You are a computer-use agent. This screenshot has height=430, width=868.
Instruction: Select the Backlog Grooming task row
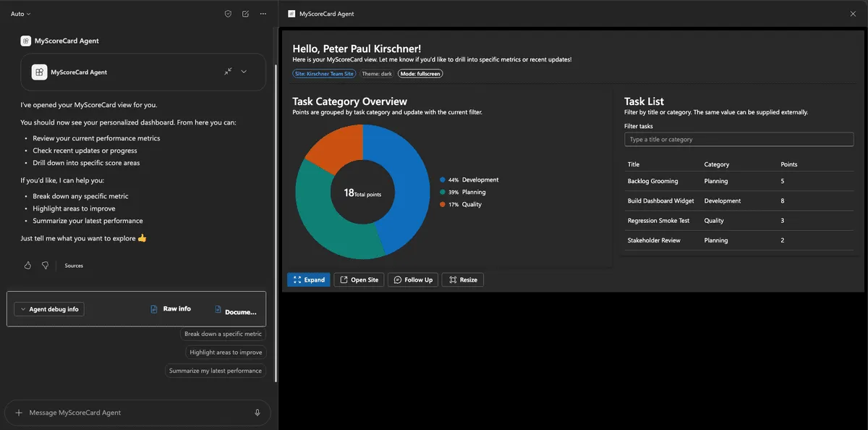coord(739,181)
